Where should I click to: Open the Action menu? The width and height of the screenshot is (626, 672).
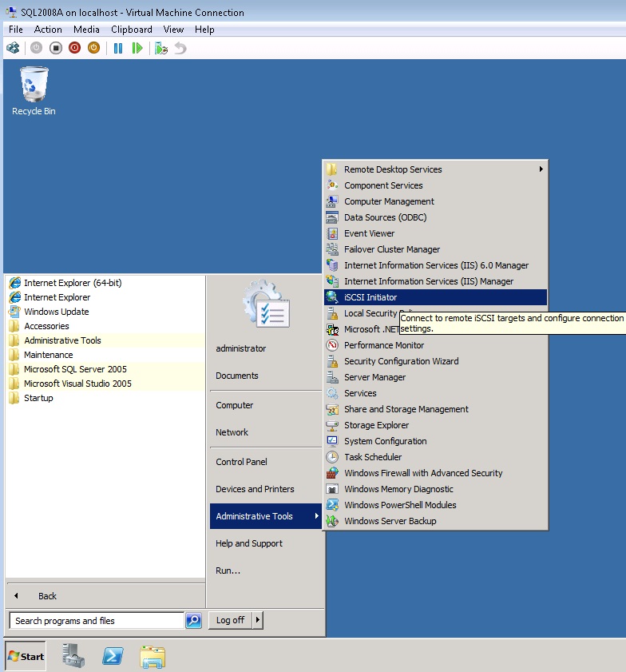click(x=48, y=30)
